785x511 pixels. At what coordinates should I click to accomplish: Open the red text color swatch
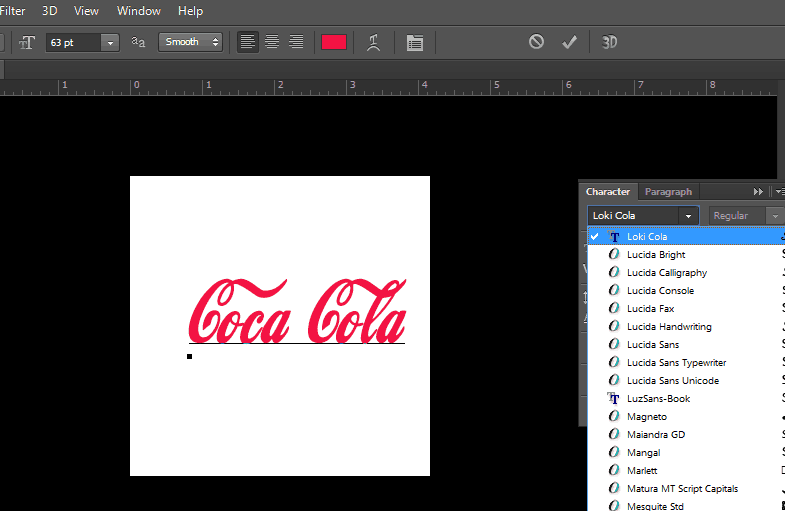(333, 42)
